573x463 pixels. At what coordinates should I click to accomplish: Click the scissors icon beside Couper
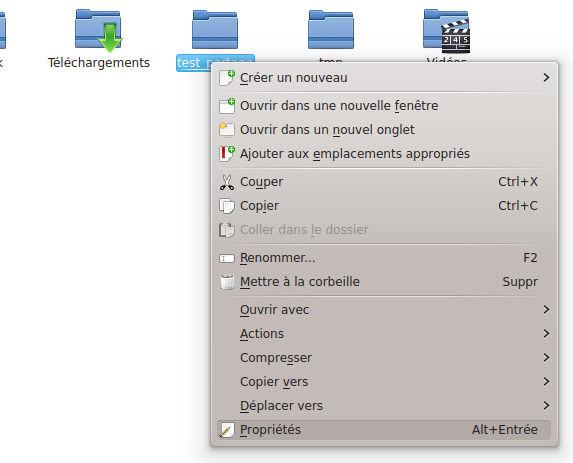227,182
